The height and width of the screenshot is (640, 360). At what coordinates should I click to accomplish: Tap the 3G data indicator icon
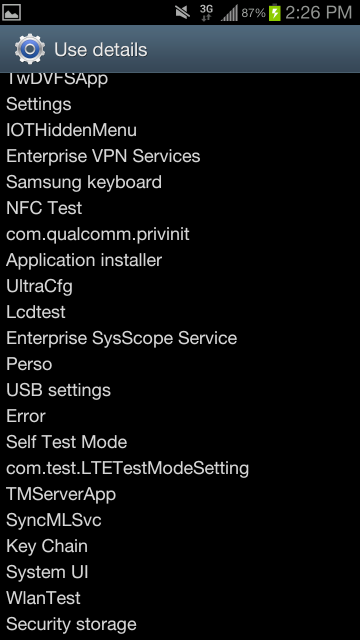pos(207,13)
